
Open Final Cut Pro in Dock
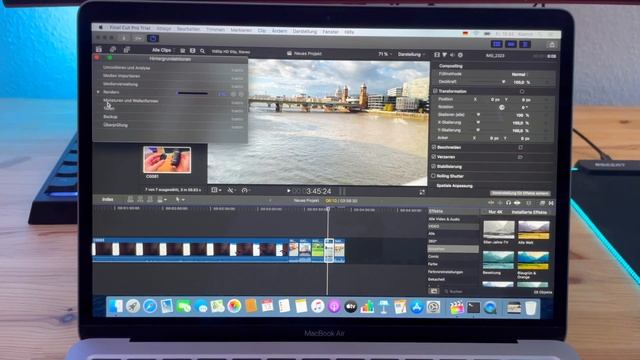click(456, 307)
